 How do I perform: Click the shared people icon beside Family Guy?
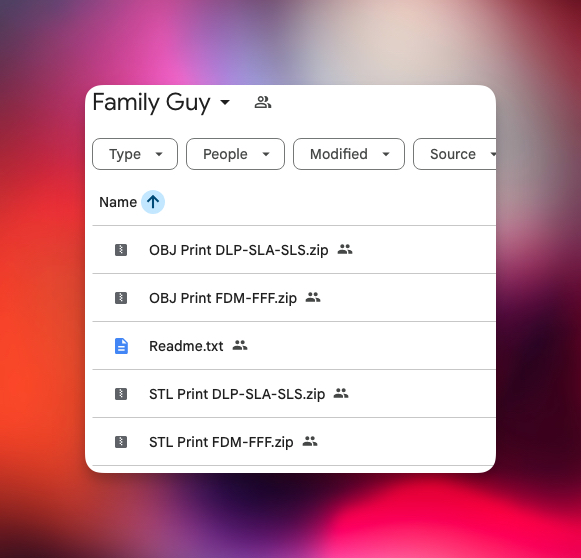tap(263, 102)
